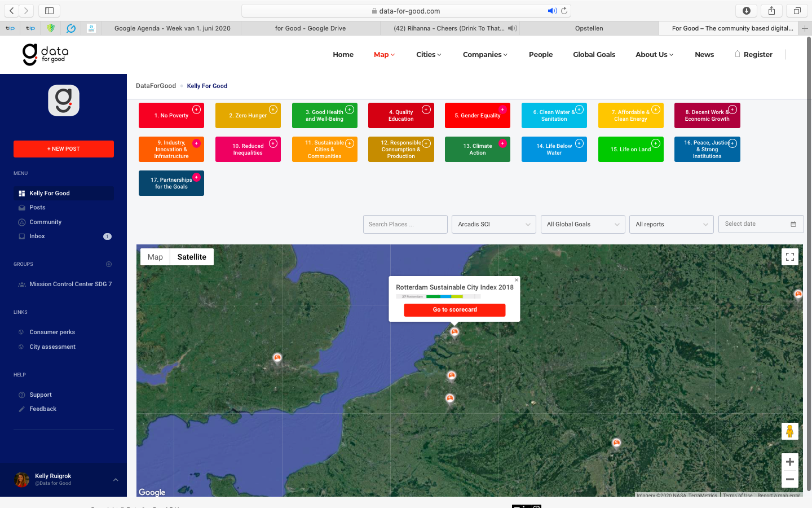
Task: Zoom in on the map
Action: (789, 462)
